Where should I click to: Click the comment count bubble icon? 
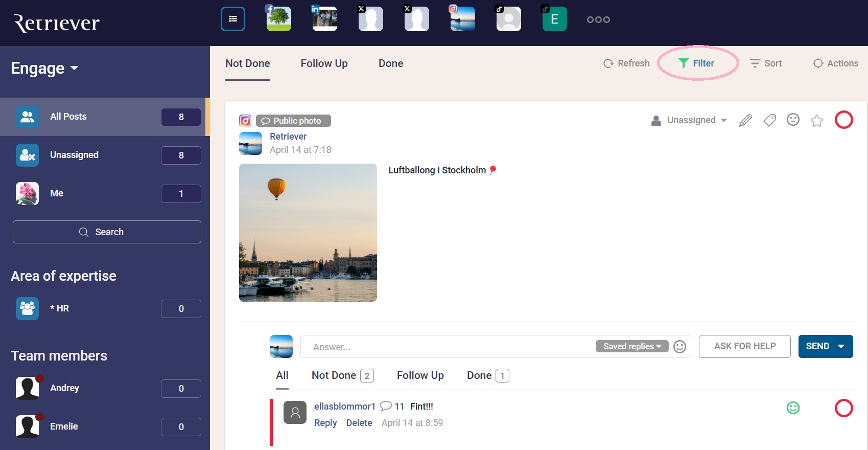coord(386,406)
